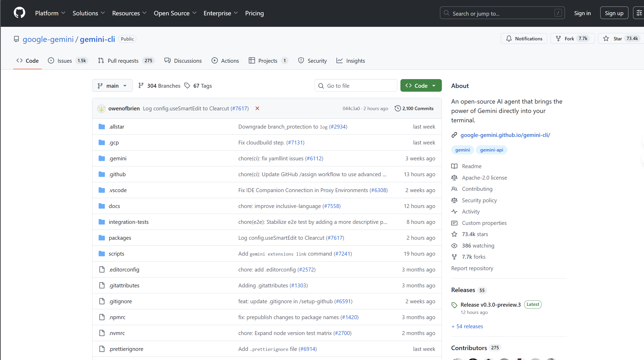The image size is (644, 360).
Task: Click the link icon beside the website URL
Action: (454, 135)
